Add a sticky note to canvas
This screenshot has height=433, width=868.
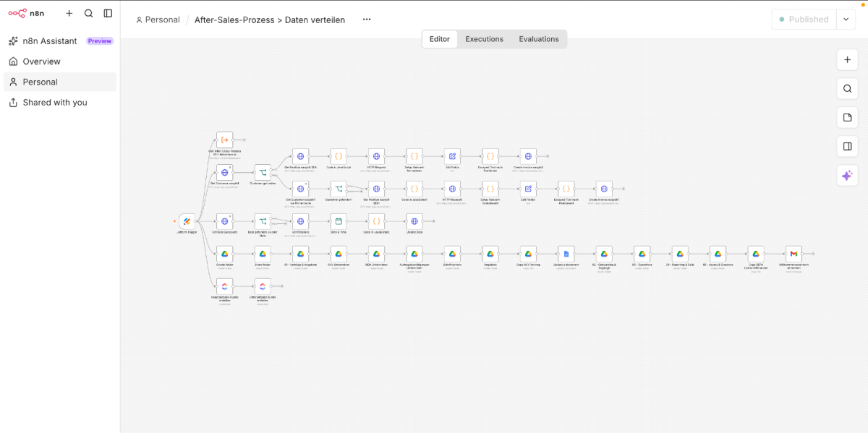847,117
